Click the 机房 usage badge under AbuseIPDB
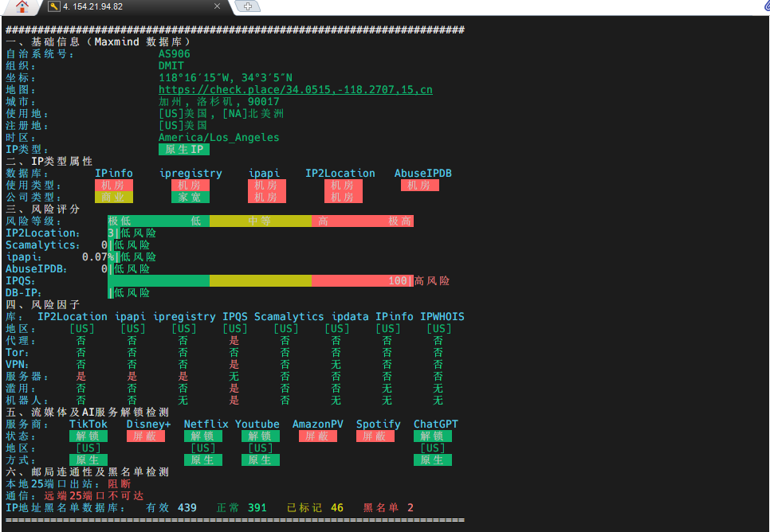The width and height of the screenshot is (770, 532). pos(419,186)
